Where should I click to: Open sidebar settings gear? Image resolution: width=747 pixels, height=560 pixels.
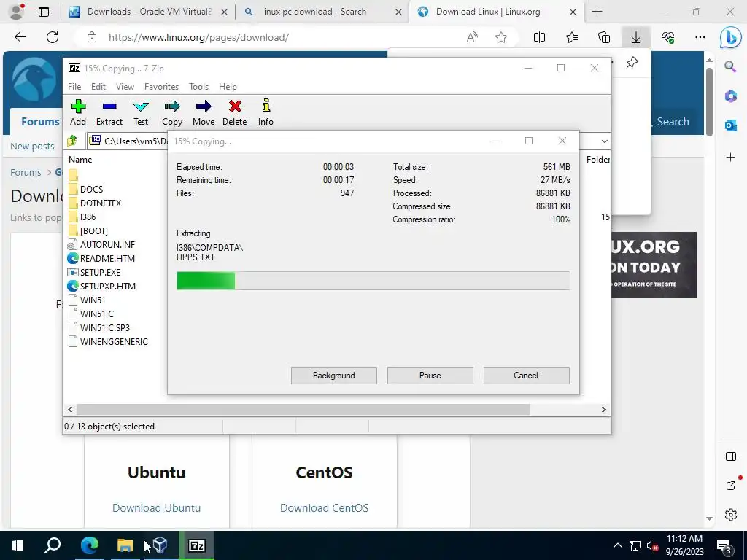coord(730,515)
